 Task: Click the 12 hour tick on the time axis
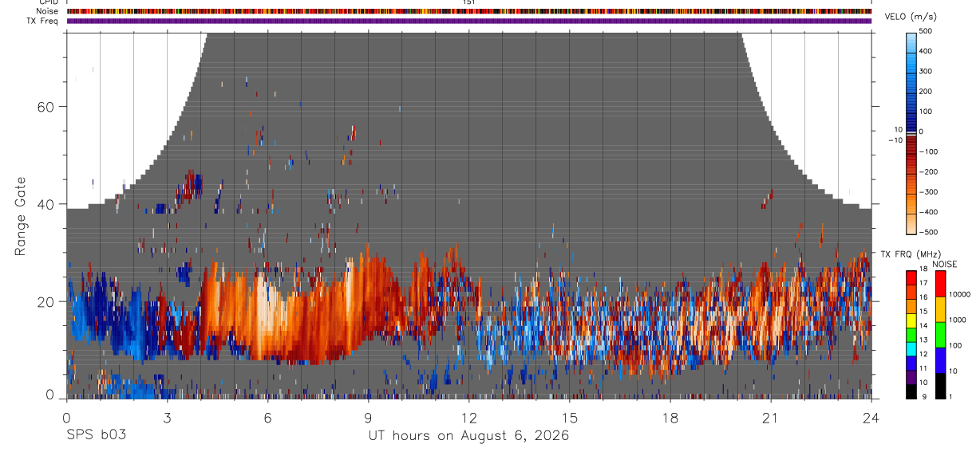[x=469, y=418]
